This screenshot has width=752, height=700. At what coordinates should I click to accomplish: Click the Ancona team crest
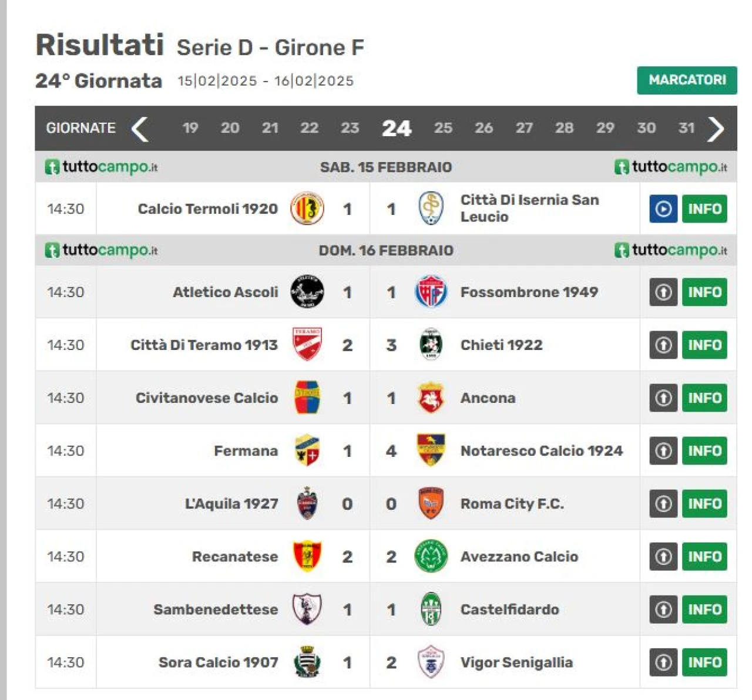pyautogui.click(x=431, y=398)
